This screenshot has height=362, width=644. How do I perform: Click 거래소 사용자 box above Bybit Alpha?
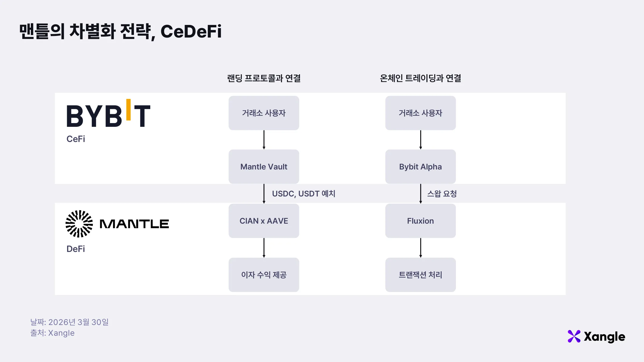click(x=420, y=113)
